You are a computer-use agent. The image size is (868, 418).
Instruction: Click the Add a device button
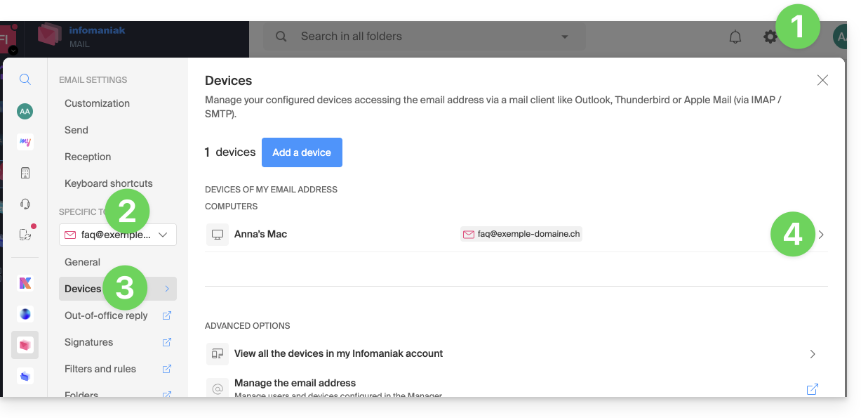(302, 152)
